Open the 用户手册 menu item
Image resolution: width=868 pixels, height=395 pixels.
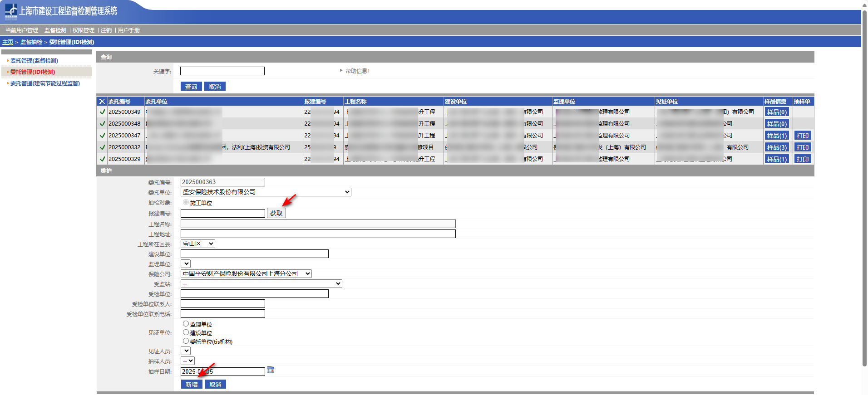pyautogui.click(x=129, y=30)
